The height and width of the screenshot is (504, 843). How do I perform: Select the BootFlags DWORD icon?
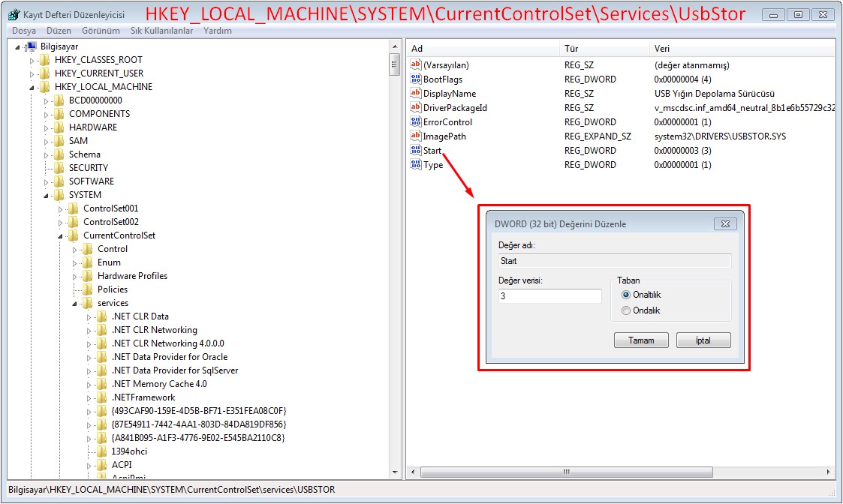(416, 79)
